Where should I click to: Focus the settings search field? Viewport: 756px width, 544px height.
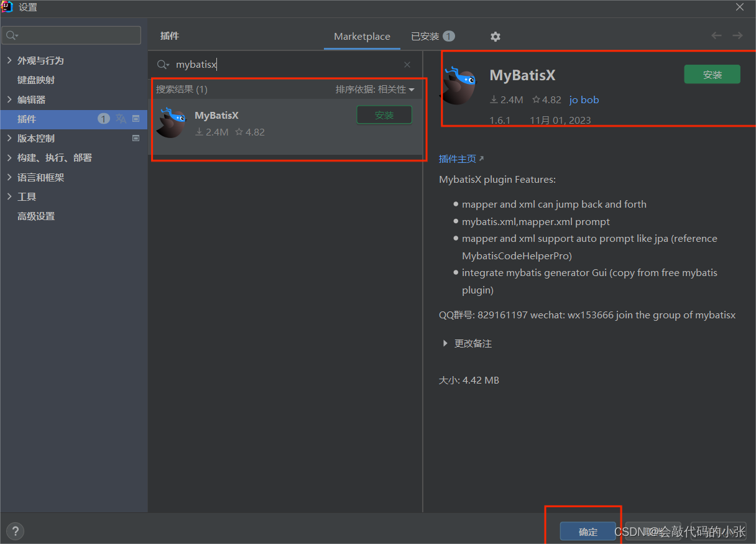pos(71,35)
